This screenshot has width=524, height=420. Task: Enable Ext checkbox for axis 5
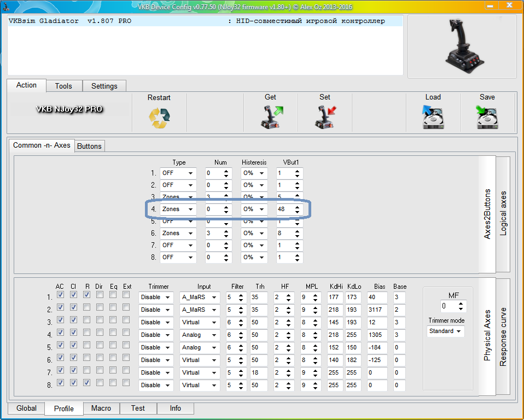click(x=126, y=345)
